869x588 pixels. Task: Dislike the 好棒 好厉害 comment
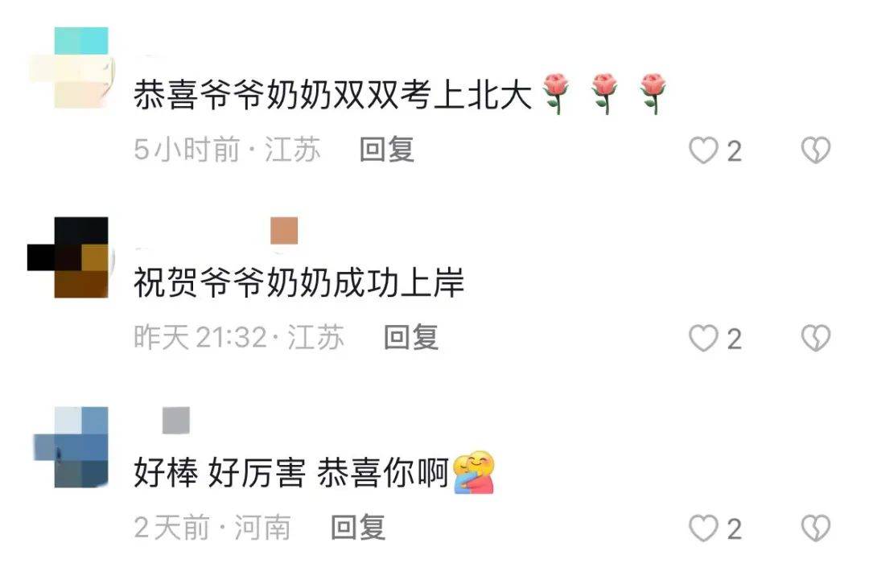click(x=816, y=528)
